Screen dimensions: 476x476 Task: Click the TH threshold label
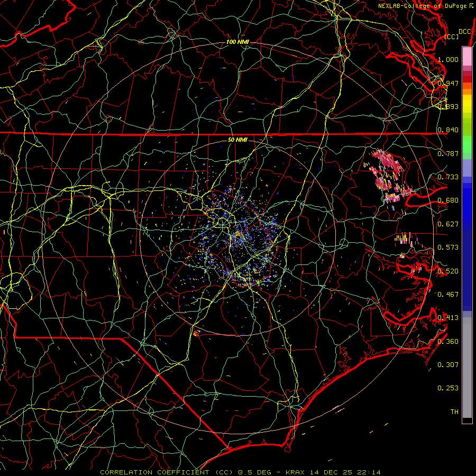(x=454, y=412)
